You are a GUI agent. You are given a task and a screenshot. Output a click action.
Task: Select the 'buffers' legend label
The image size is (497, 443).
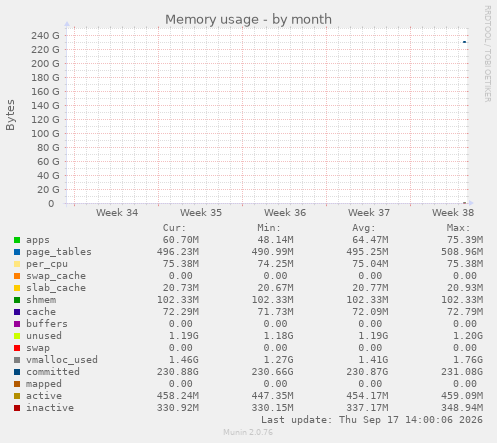(47, 324)
